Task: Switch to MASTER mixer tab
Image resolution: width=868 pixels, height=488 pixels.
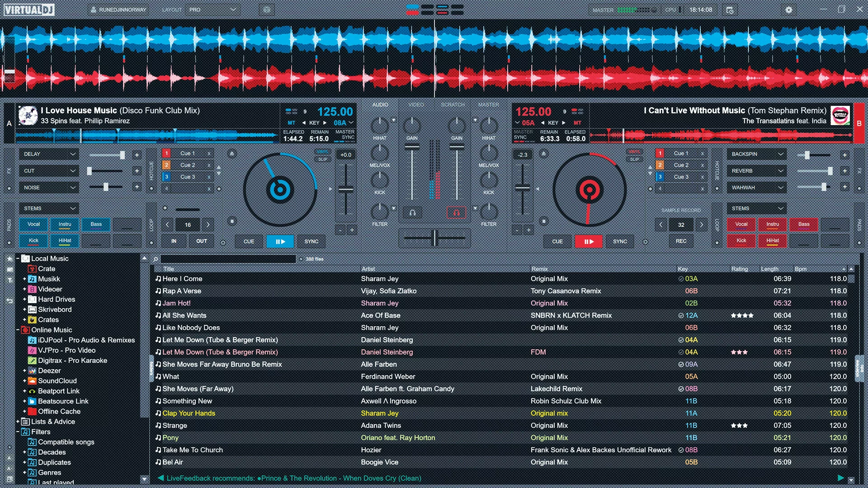Action: pyautogui.click(x=488, y=105)
